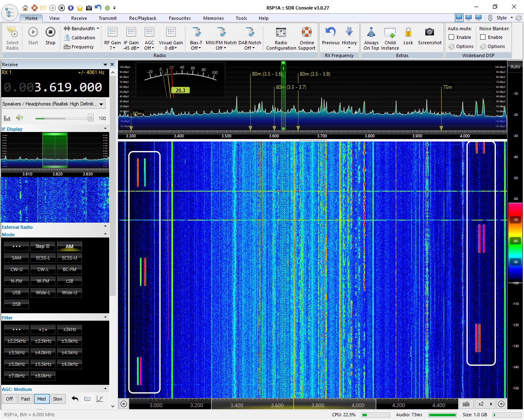524x420 pixels.
Task: Click the Start radio icon
Action: (x=33, y=33)
